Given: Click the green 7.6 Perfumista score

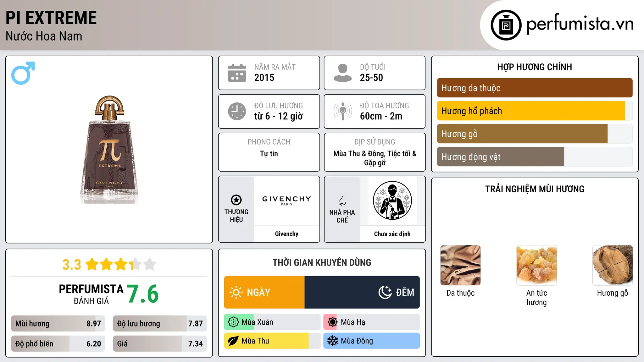Looking at the screenshot, I should 143,294.
